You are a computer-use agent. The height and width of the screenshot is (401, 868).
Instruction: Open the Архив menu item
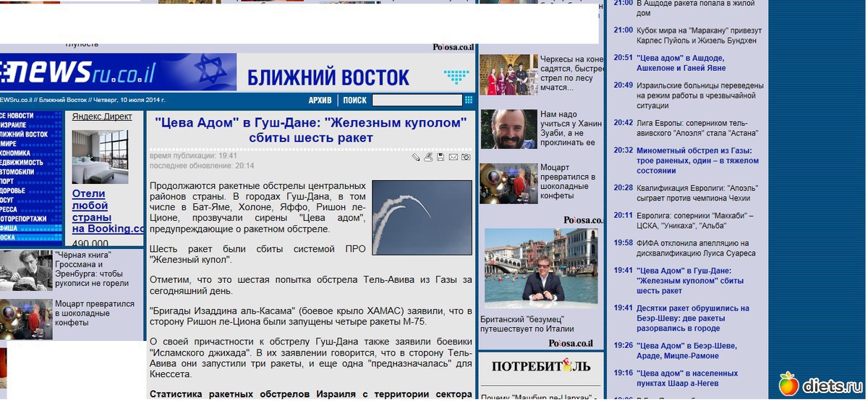(x=320, y=101)
